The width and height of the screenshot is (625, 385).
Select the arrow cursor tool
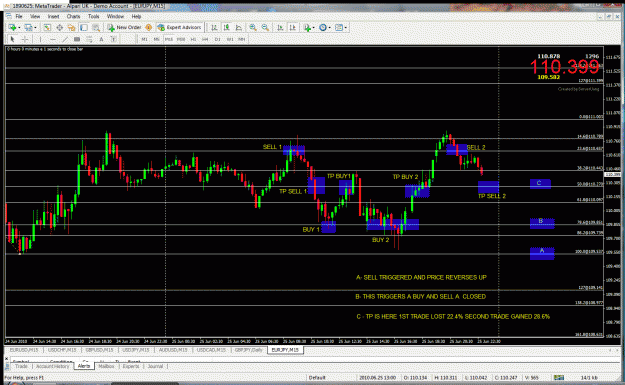pyautogui.click(x=12, y=39)
